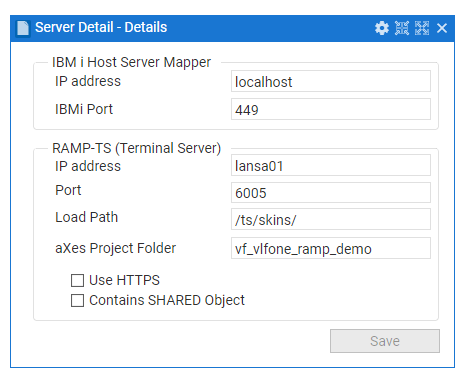465x378 pixels.
Task: Click the 'IBMi Port' label
Action: 84,109
